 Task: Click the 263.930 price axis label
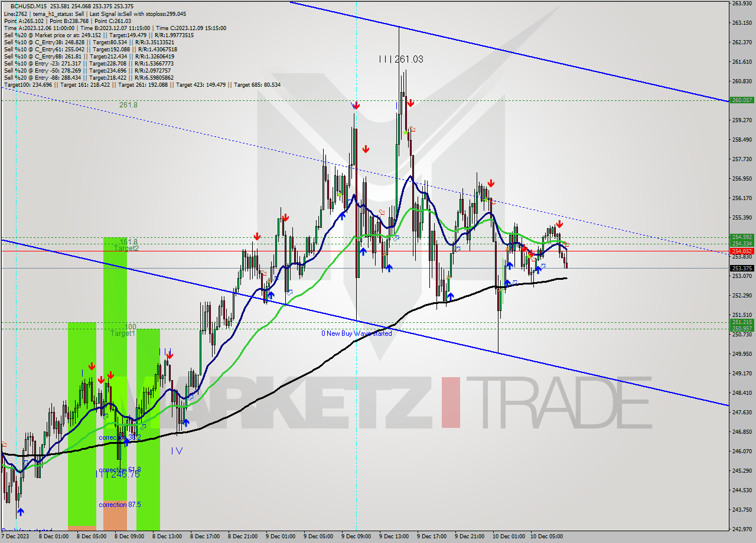[742, 4]
